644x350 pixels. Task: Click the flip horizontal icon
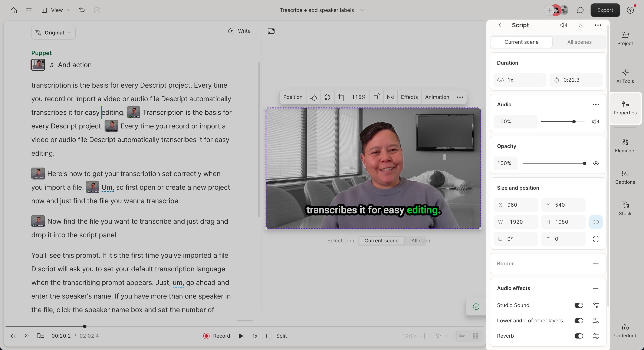(390, 97)
